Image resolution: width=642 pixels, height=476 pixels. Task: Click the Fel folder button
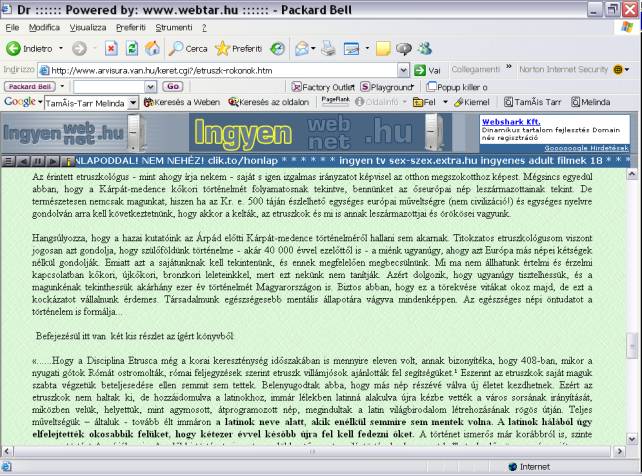click(424, 102)
